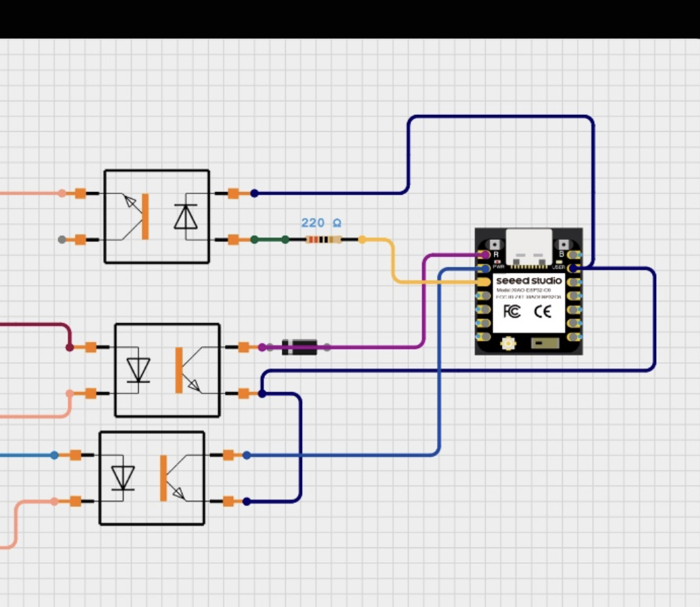700x607 pixels.
Task: Click the blue wire node at bottom optocoupler collector
Action: (x=247, y=455)
